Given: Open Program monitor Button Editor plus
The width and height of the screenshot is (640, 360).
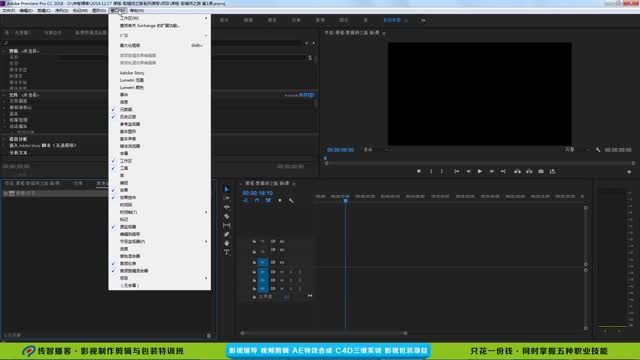Looking at the screenshot, I should (x=629, y=172).
